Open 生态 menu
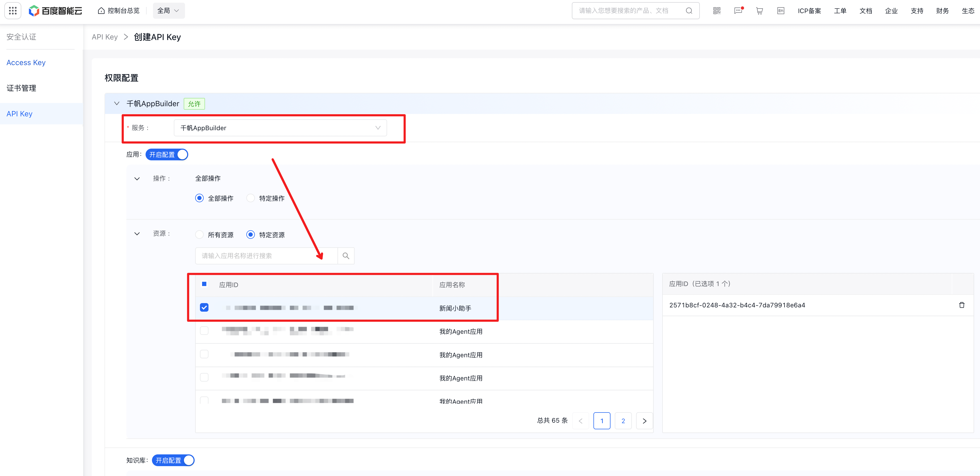 968,11
